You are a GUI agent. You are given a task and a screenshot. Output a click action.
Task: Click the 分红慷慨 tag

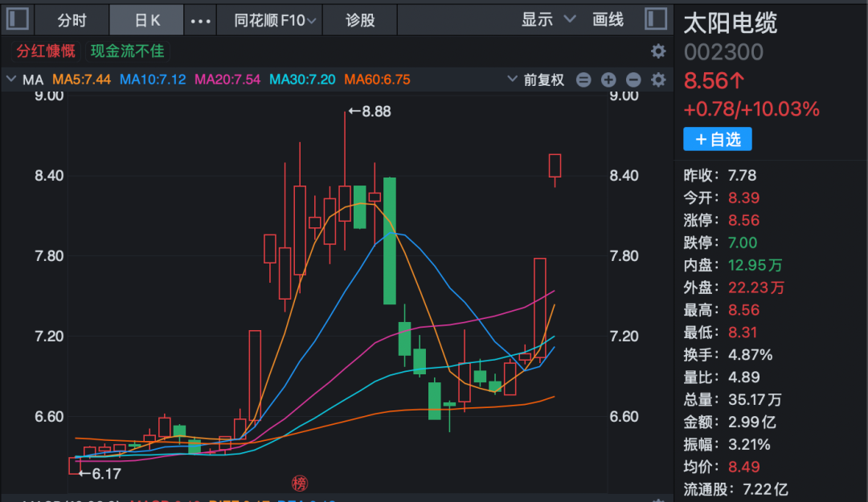click(x=46, y=51)
